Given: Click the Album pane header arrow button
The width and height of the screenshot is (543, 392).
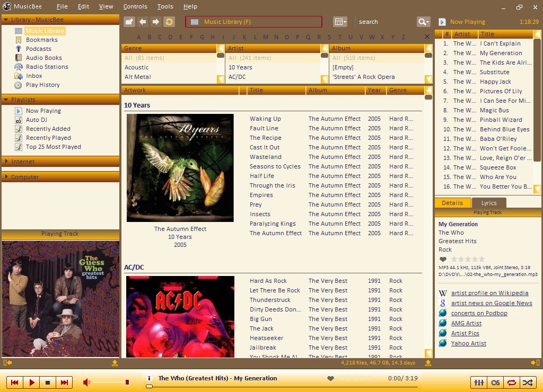Looking at the screenshot, I should (x=428, y=48).
